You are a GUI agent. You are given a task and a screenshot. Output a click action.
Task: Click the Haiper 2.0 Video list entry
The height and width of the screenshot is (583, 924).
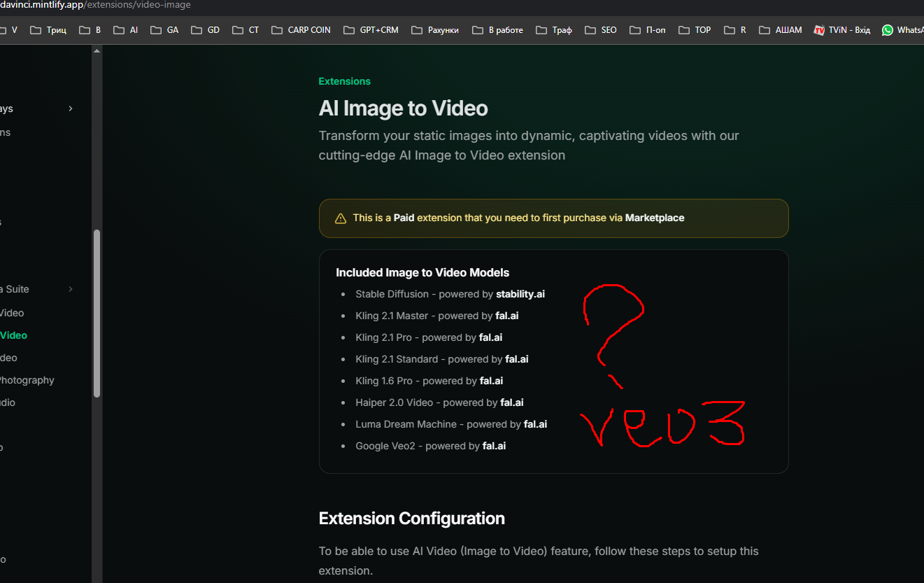tap(439, 402)
